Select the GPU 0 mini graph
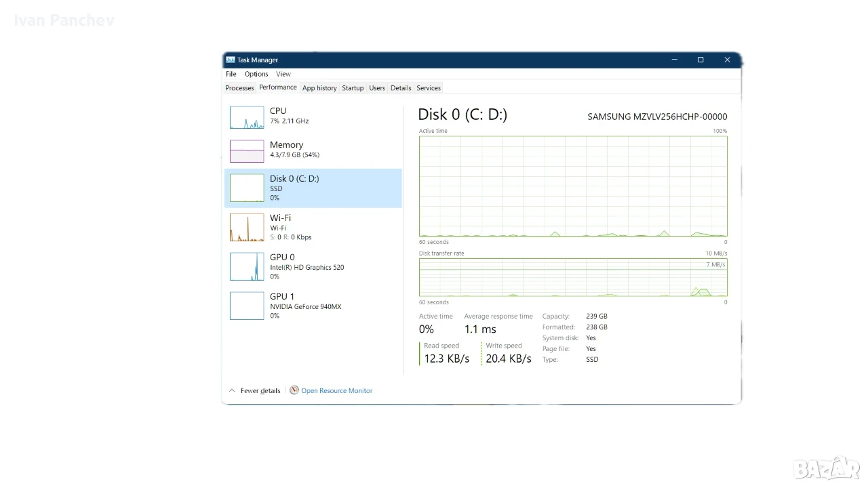868x488 pixels. click(x=247, y=266)
